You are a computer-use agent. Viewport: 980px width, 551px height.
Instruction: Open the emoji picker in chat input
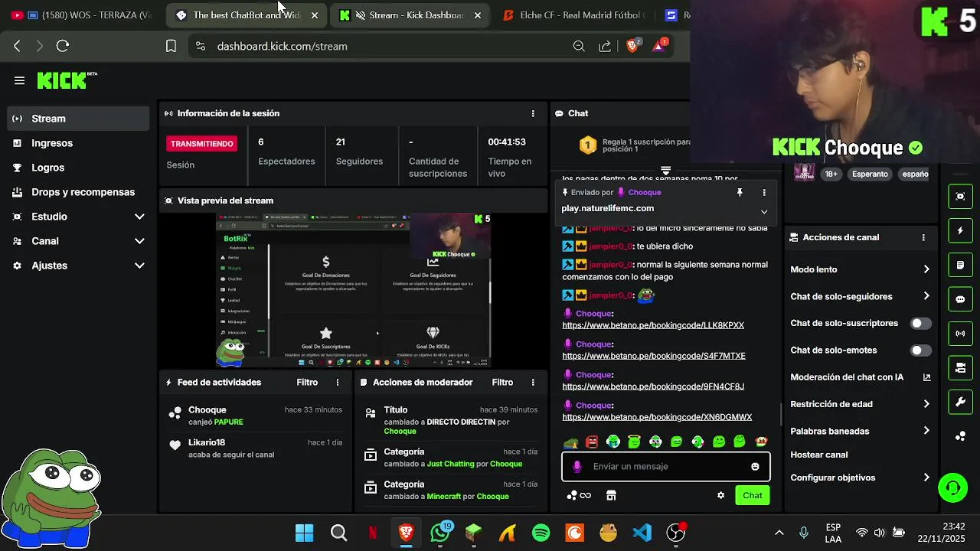coord(755,467)
